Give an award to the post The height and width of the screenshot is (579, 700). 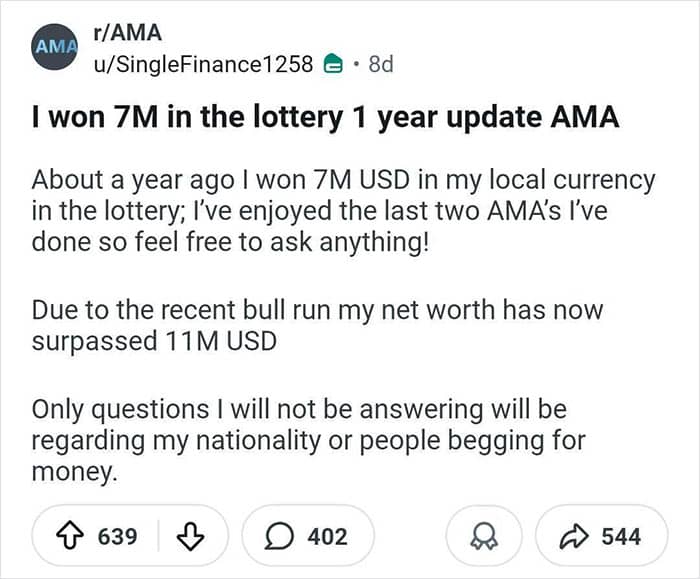pyautogui.click(x=485, y=537)
